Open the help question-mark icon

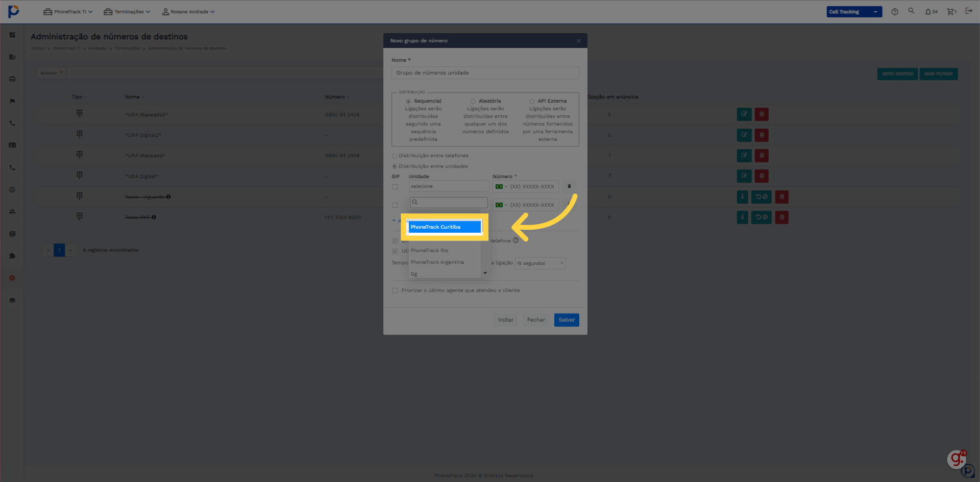pyautogui.click(x=895, y=12)
